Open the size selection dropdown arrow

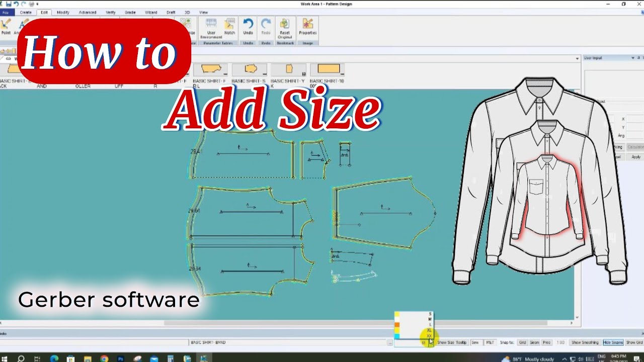click(x=430, y=342)
